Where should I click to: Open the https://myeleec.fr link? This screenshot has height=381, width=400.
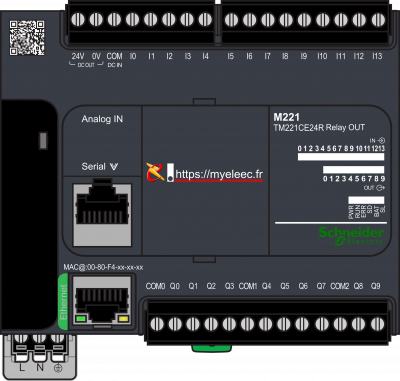click(x=219, y=174)
